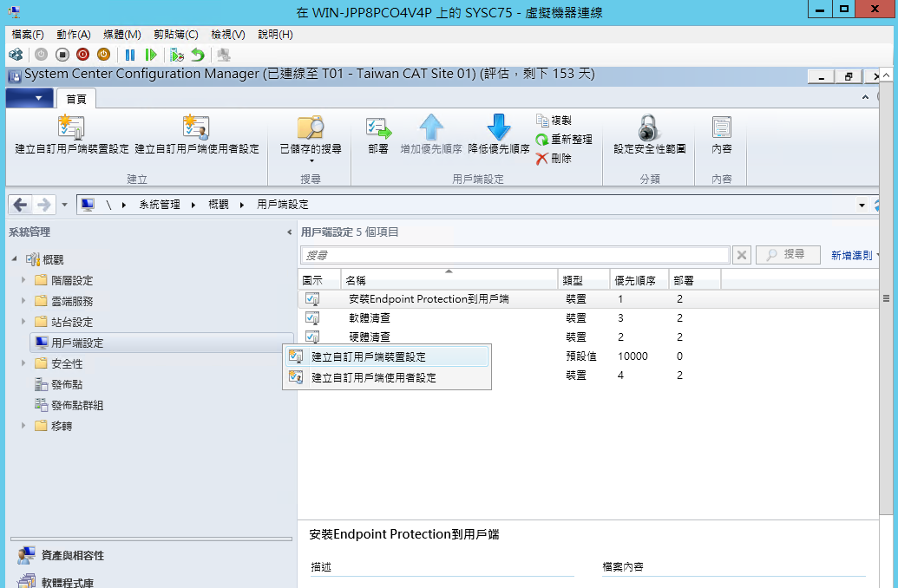Open the navigation history dropdown arrow
898x588 pixels.
[x=64, y=205]
